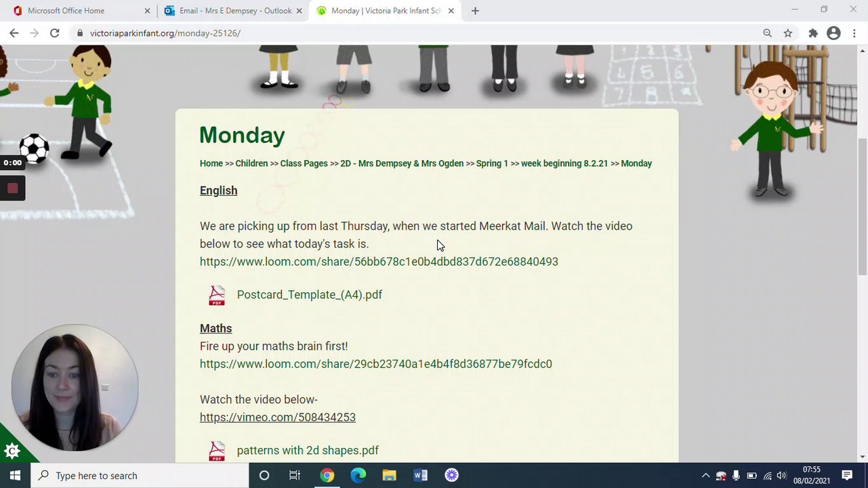Stop recording with the red square button
Image resolution: width=868 pixels, height=488 pixels.
pyautogui.click(x=12, y=188)
